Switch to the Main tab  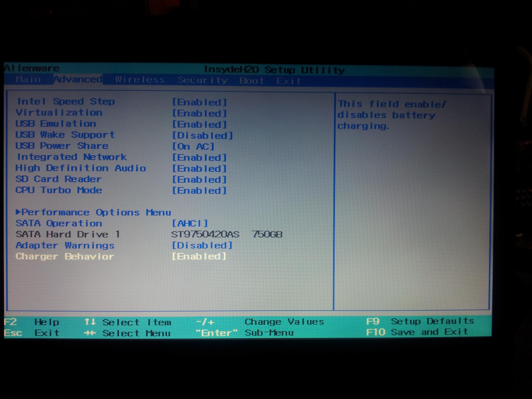28,79
